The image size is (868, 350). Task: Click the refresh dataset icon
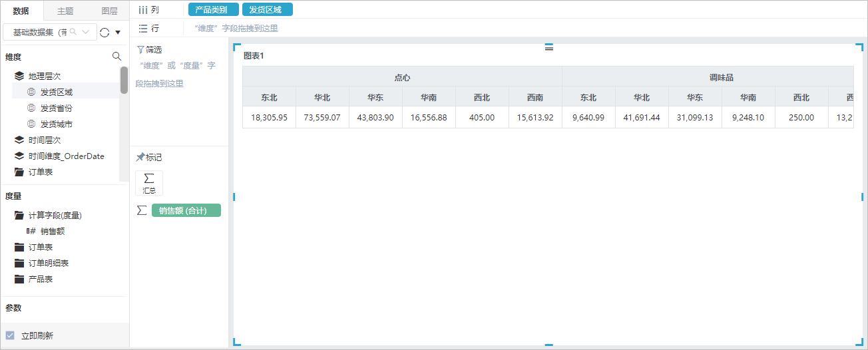tap(104, 32)
